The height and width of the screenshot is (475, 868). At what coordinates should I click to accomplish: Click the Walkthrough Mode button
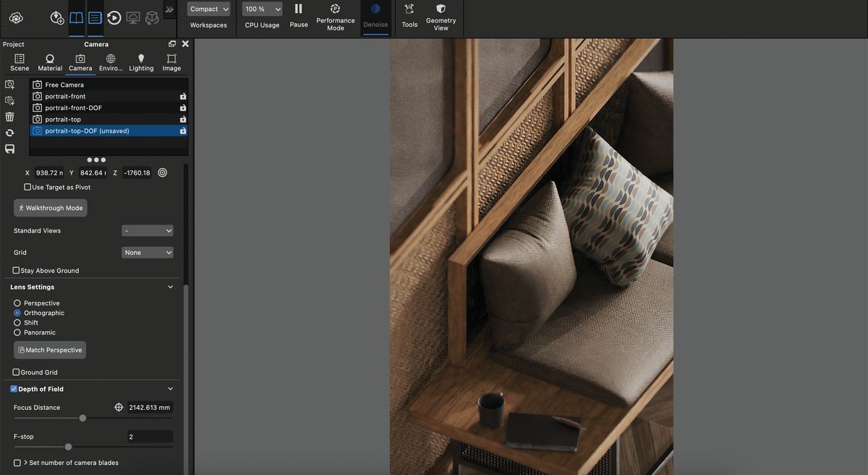click(50, 208)
